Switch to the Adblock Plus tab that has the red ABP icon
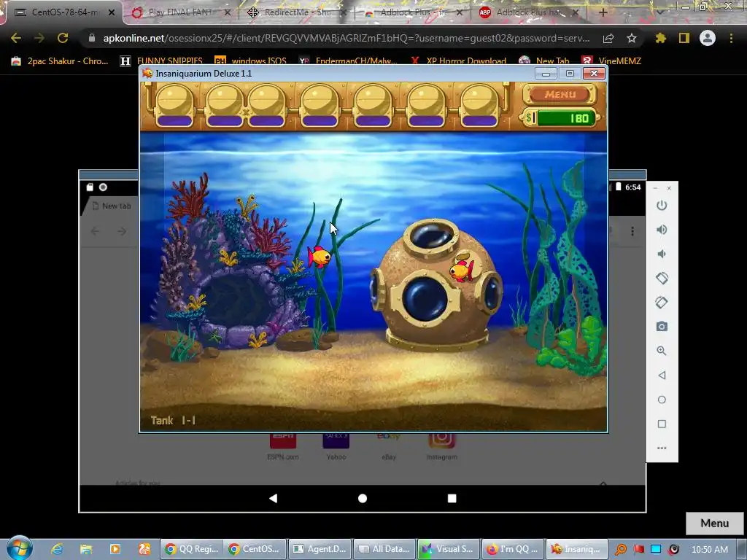The width and height of the screenshot is (747, 560). coord(530,12)
